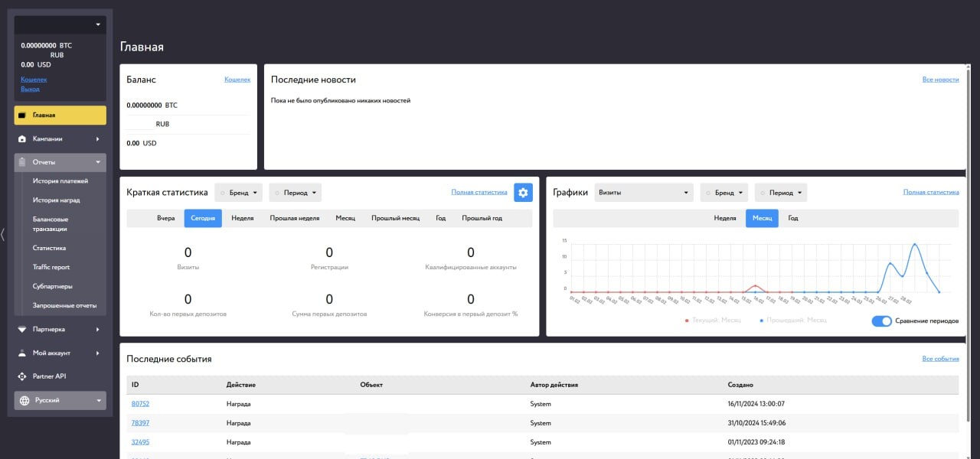Click the Отчеты clipboard icon

[x=22, y=162]
